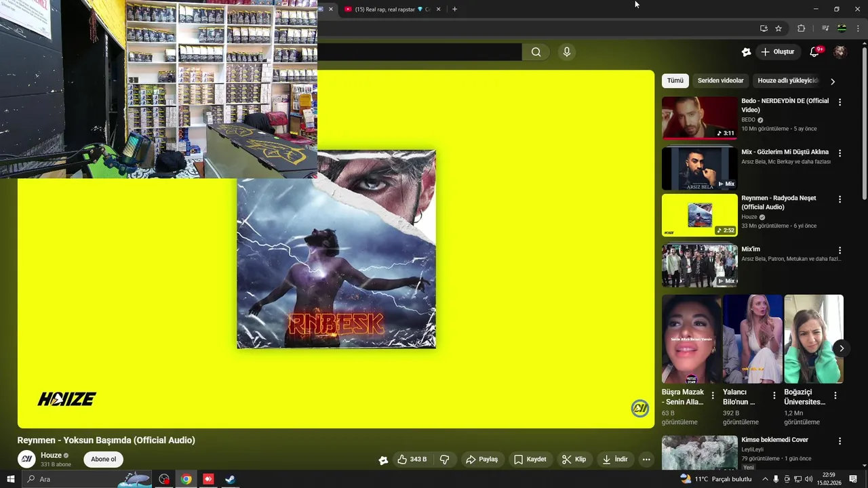Select the Tümü filter chip
The height and width of the screenshot is (488, 868).
(x=675, y=81)
